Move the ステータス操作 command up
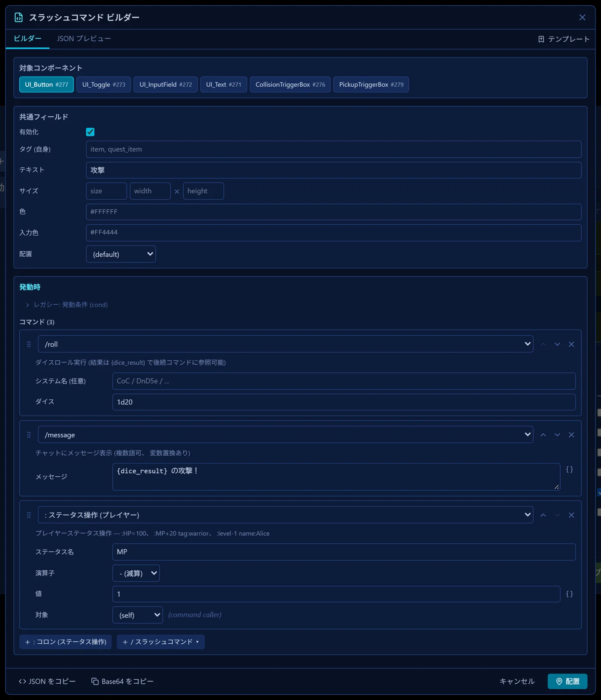This screenshot has width=601, height=700. point(543,515)
